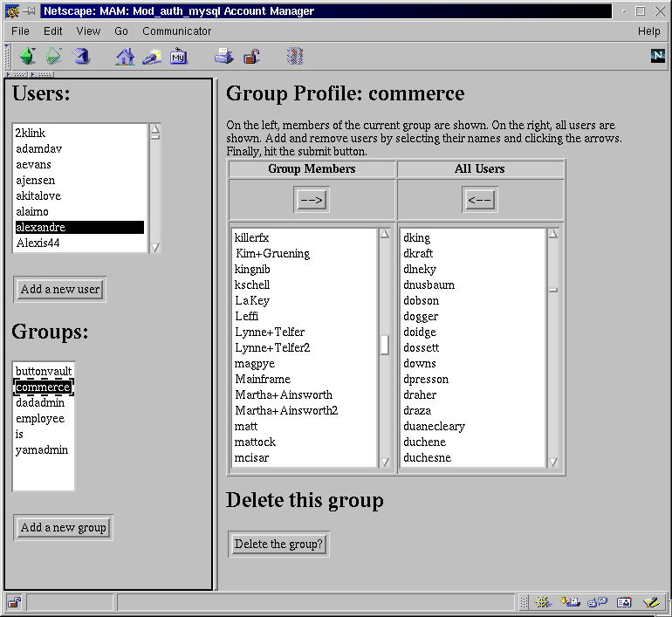This screenshot has height=617, width=672.
Task: Click Group Members list scroll up arrow
Action: [x=385, y=234]
